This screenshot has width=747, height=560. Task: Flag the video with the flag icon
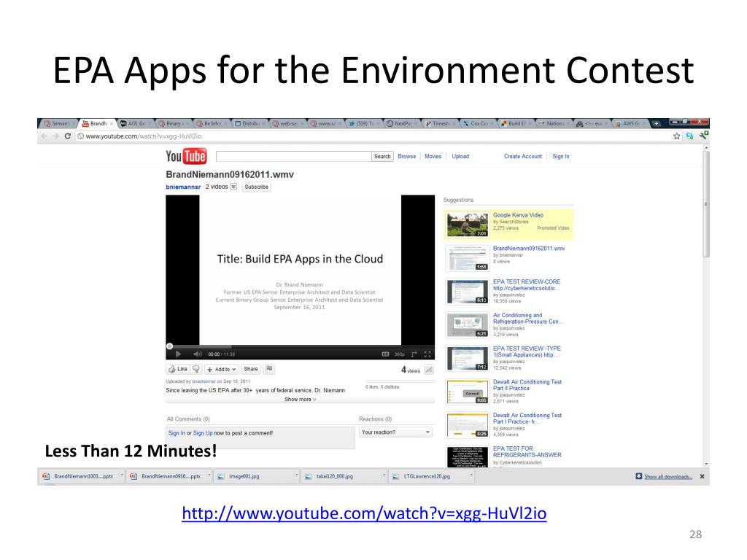tap(269, 368)
